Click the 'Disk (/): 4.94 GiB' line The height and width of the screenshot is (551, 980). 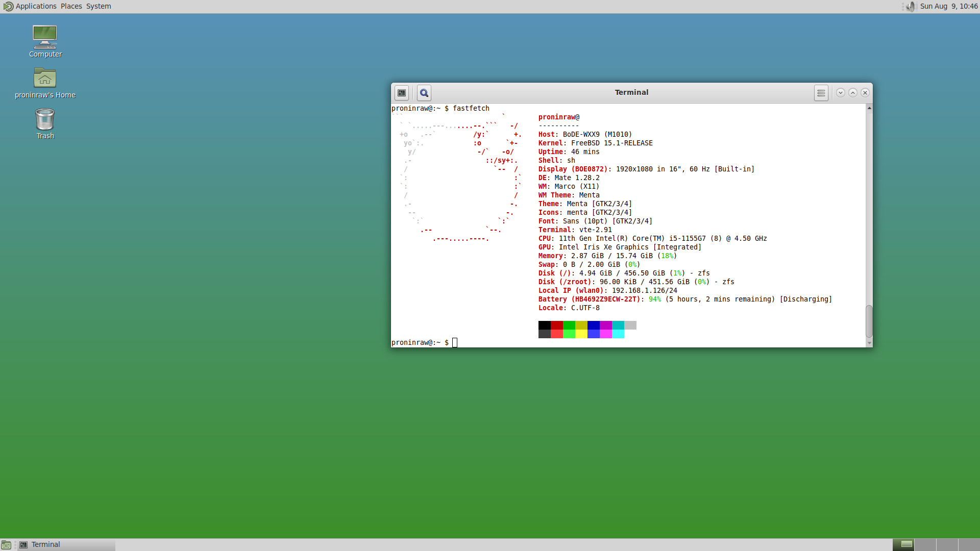tap(624, 273)
